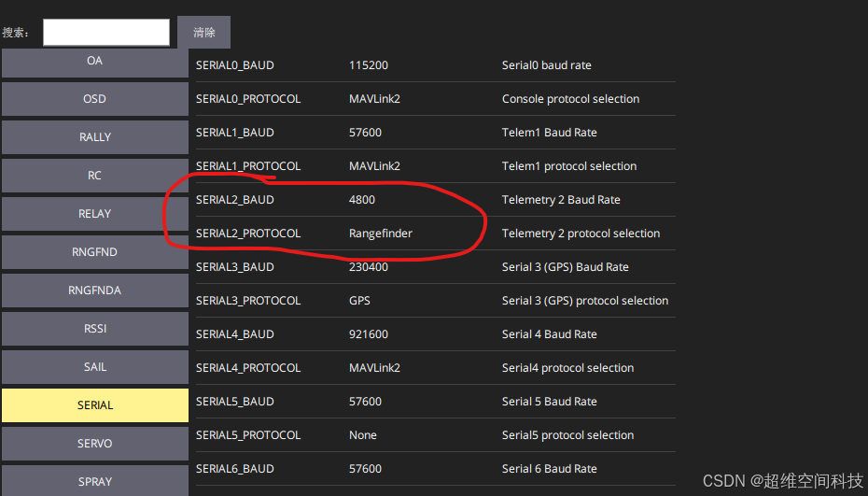868x496 pixels.
Task: Click the Console protocol selection description
Action: [570, 99]
